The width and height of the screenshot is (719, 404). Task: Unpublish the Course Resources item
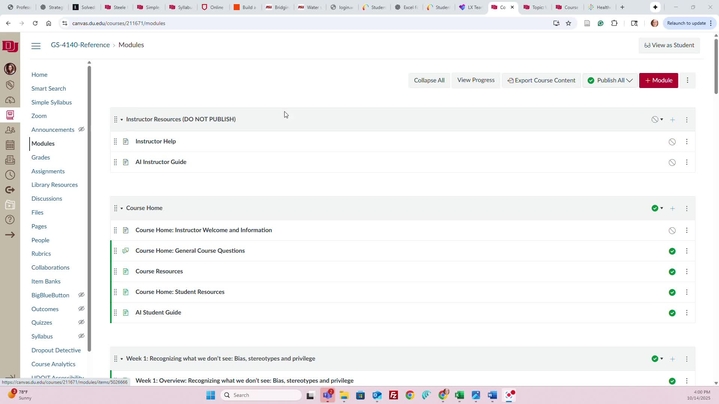(x=672, y=272)
